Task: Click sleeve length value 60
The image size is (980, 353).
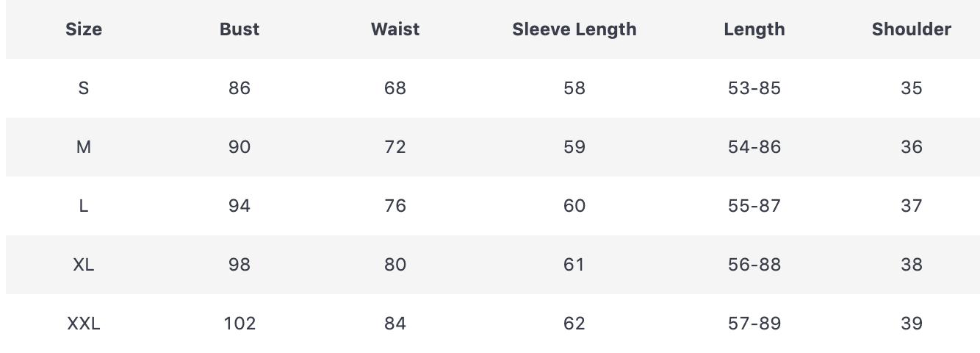Action: click(574, 206)
